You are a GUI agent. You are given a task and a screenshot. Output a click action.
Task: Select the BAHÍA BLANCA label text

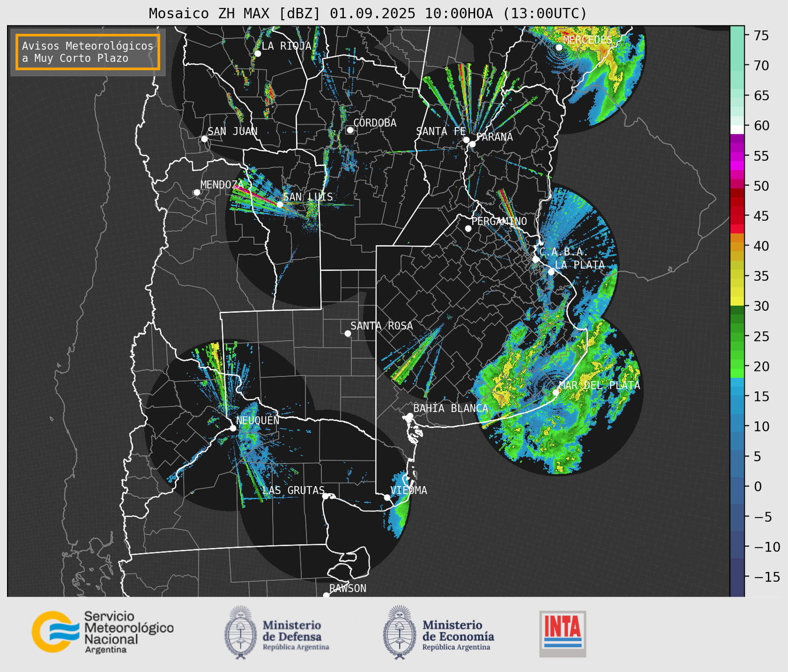(451, 408)
